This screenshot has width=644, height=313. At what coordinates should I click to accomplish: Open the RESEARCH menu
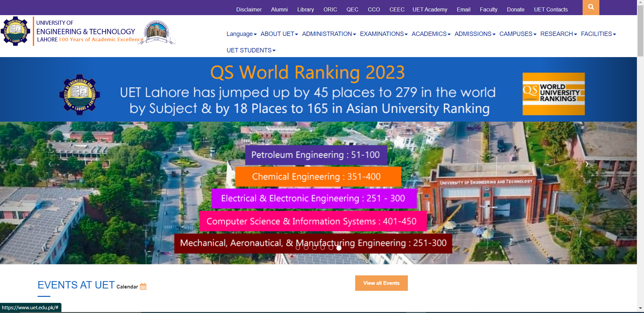[x=558, y=34]
